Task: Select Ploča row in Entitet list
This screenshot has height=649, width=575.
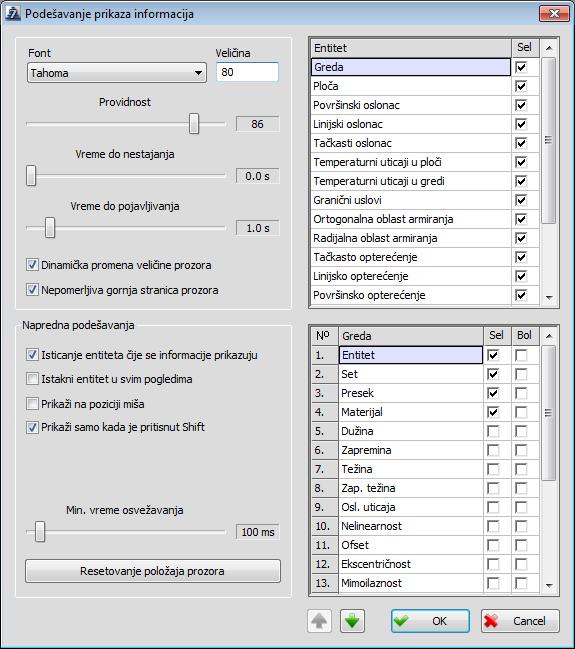Action: click(x=411, y=86)
